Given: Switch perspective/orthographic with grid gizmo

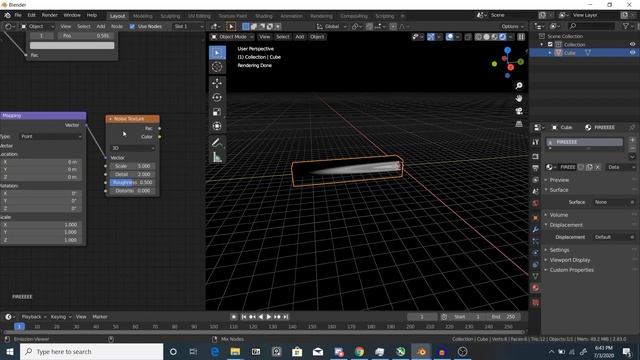Looking at the screenshot, I should pos(519,124).
